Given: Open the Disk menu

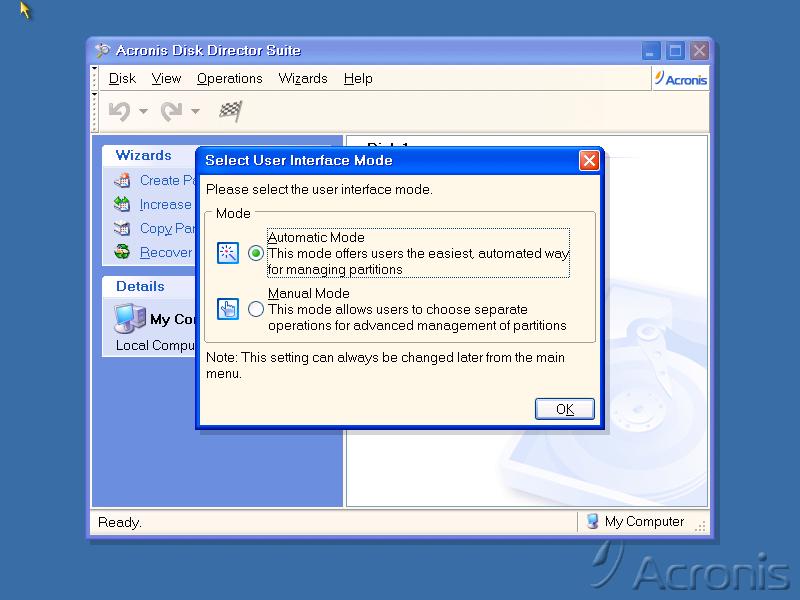Looking at the screenshot, I should (122, 79).
